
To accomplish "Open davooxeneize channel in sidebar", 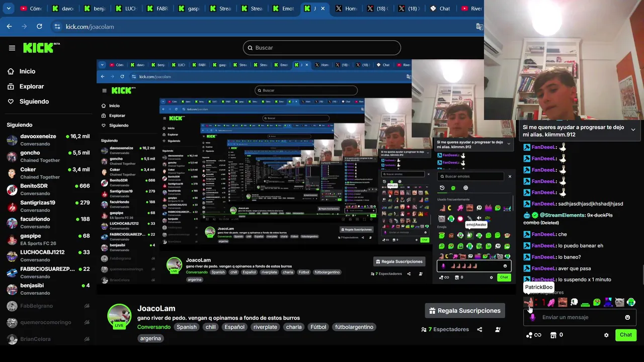I will coord(48,140).
